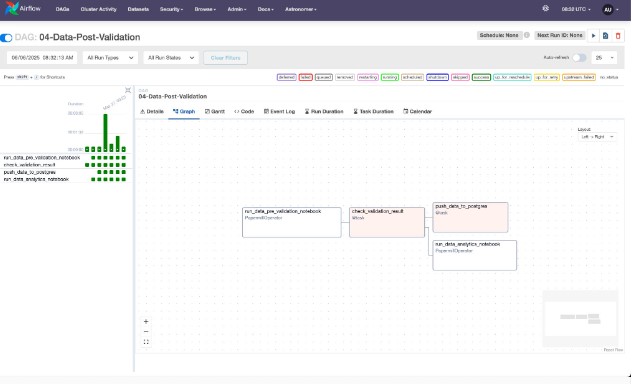
Task: Click the Schedule: None badge
Action: point(499,36)
